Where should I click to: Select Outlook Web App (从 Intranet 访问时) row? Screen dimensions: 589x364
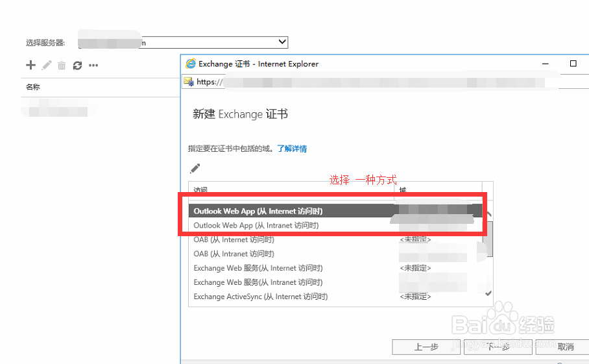(335, 225)
